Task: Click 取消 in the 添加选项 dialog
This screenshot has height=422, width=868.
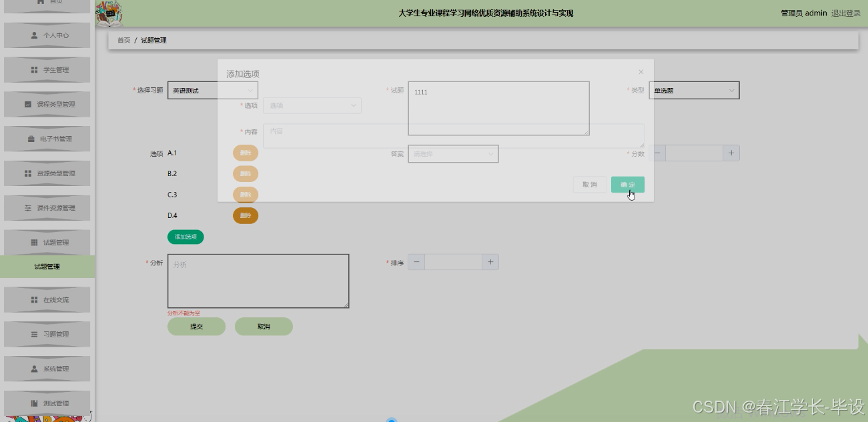Action: (x=590, y=185)
